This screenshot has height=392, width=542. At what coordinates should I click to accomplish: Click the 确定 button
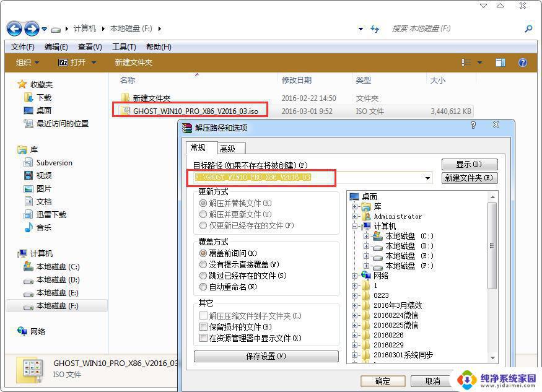coord(383,381)
